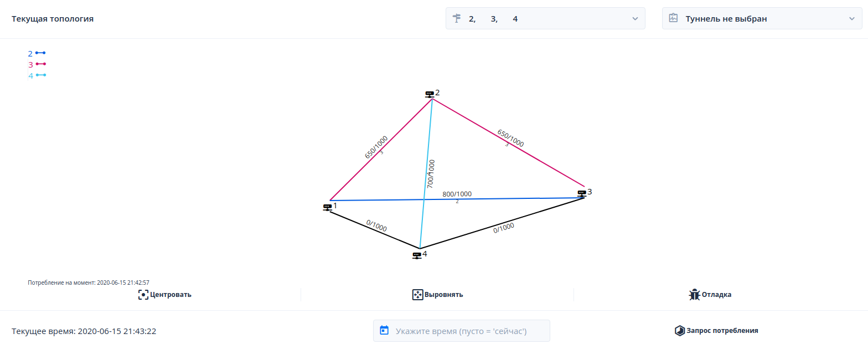Click the router icon for node 2

tap(429, 94)
